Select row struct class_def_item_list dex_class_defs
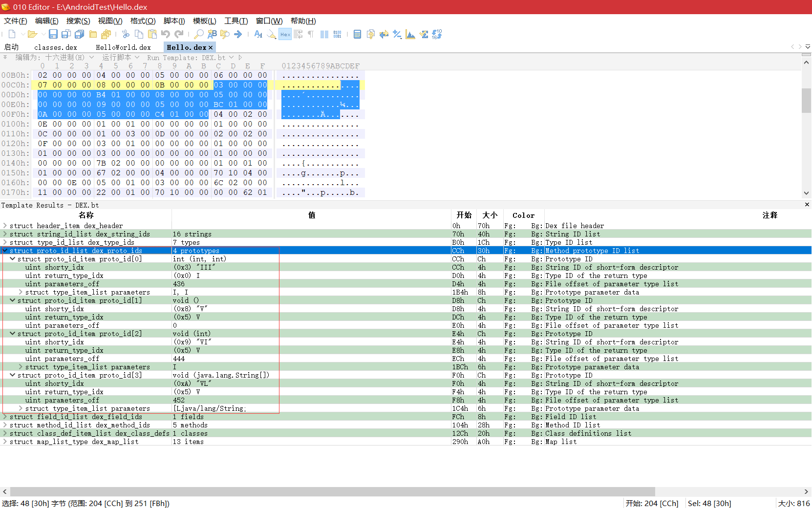Screen dimensions: 812x509 pyautogui.click(x=406, y=433)
